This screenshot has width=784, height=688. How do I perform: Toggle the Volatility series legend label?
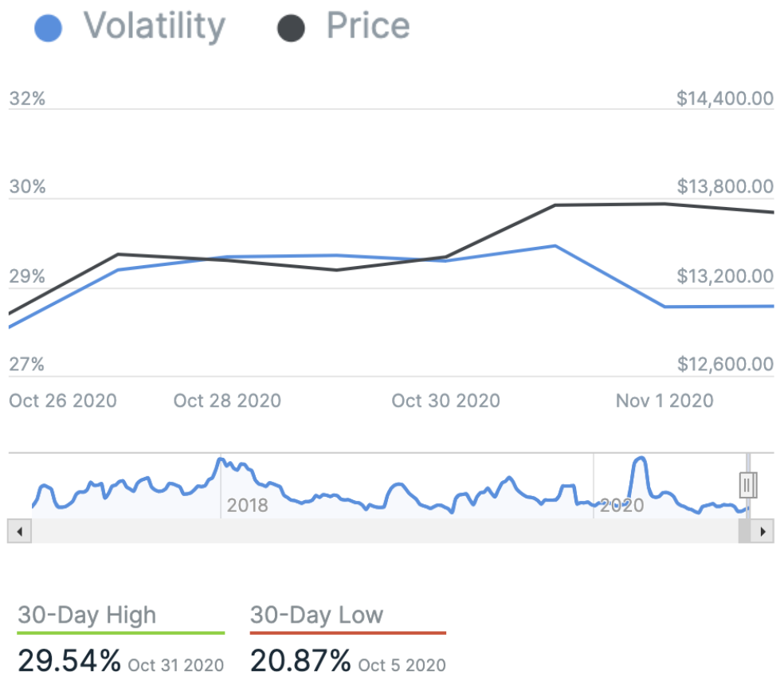[155, 27]
